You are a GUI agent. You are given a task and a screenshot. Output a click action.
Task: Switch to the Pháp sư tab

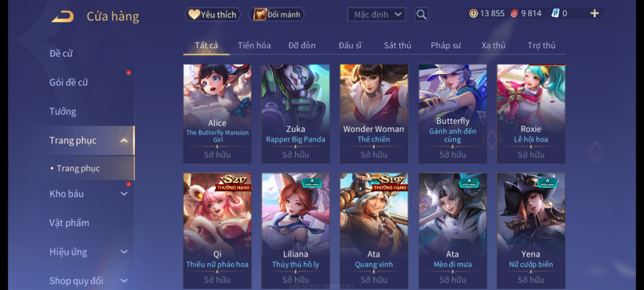[x=445, y=45]
